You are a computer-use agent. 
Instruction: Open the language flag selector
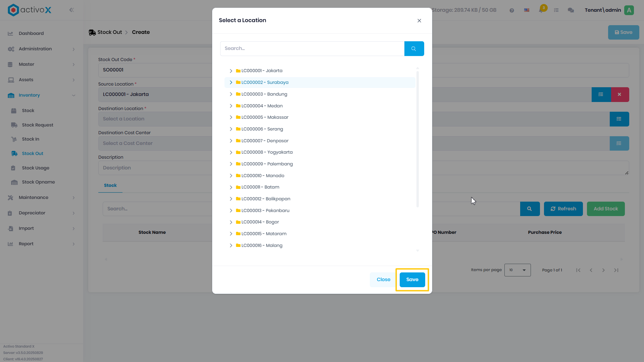[527, 10]
